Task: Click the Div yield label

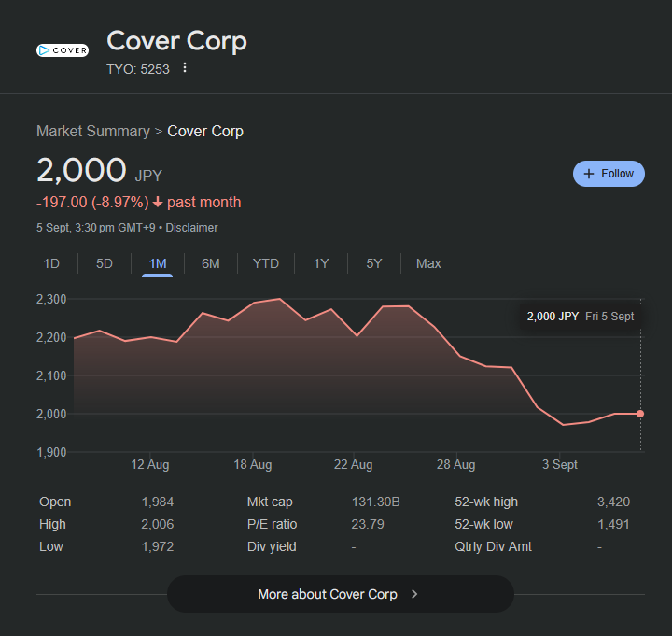Action: [x=272, y=546]
